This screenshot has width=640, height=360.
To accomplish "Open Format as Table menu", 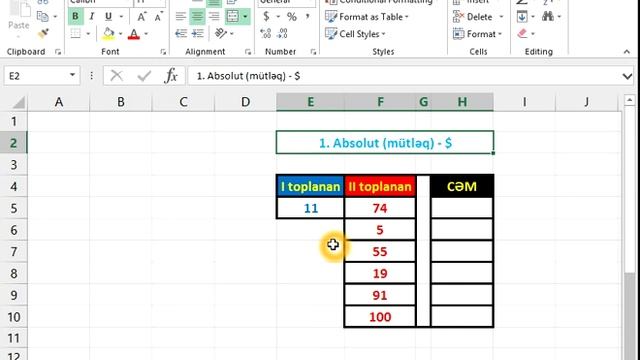I will click(367, 17).
